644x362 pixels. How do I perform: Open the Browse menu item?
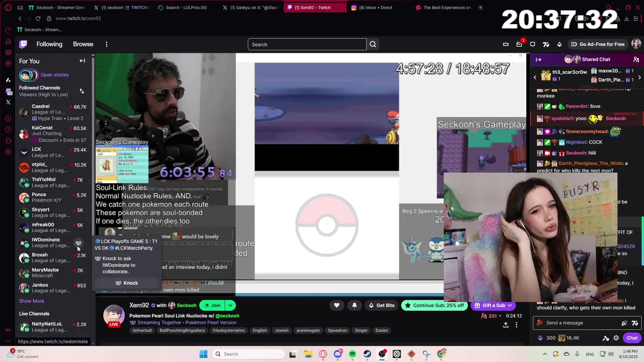click(83, 44)
